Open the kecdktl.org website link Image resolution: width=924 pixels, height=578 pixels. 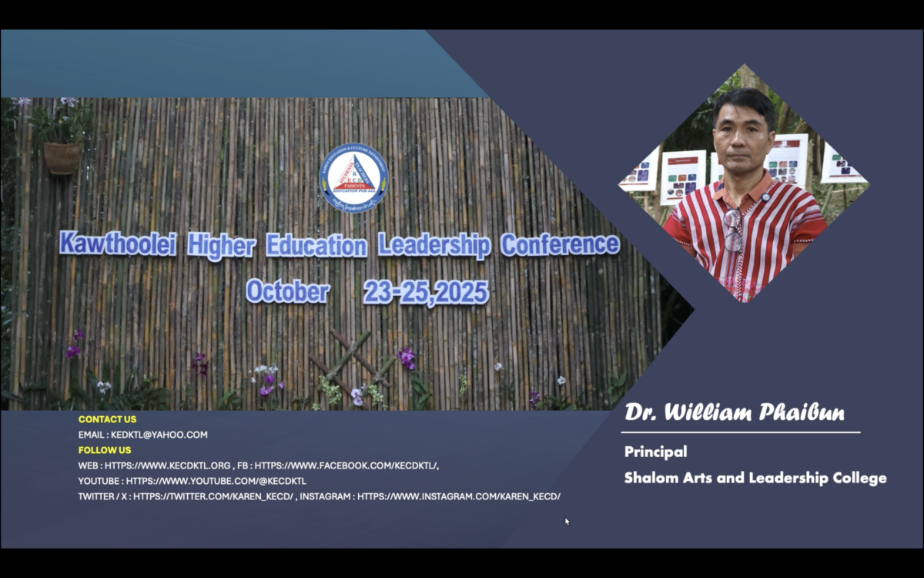(x=168, y=465)
